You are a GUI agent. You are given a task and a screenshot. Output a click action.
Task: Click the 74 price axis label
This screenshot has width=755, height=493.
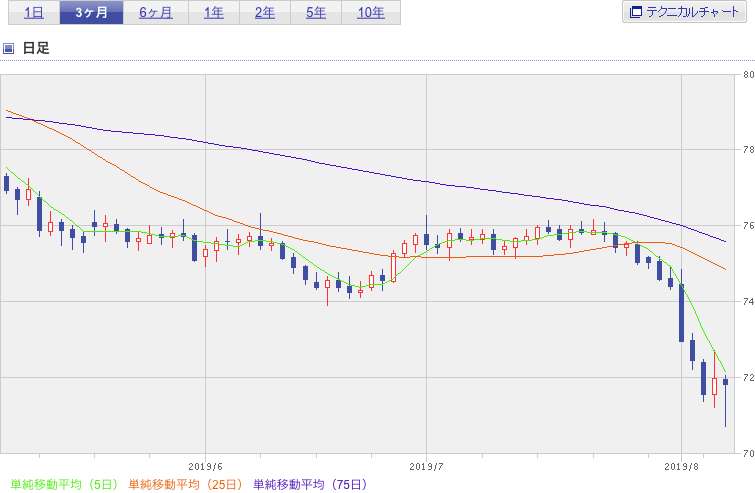[748, 301]
